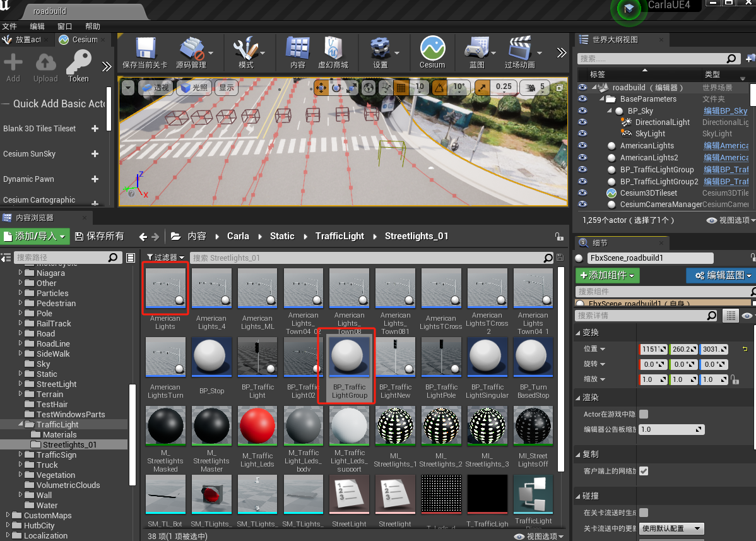Toggle the Actor Hidden In Game checkbox
This screenshot has width=756, height=541.
(x=644, y=414)
